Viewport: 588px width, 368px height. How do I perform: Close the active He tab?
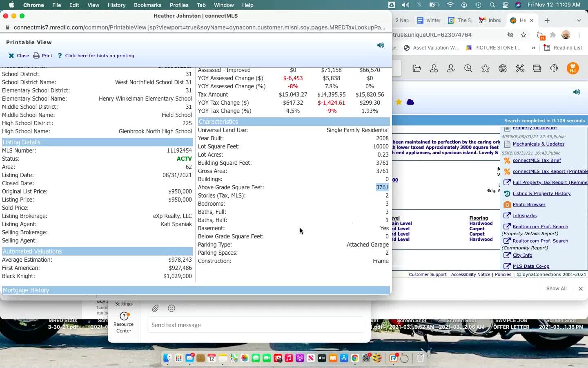532,20
